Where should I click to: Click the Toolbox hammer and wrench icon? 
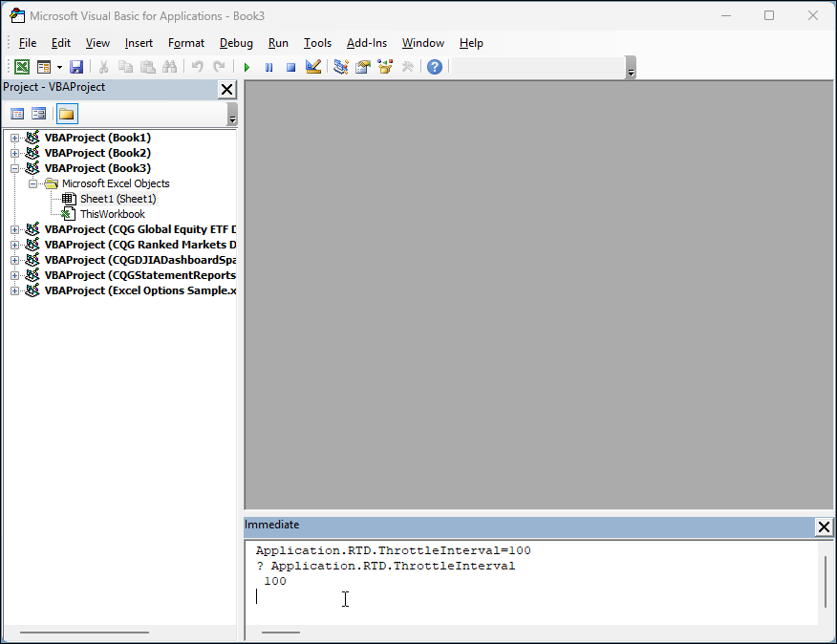click(407, 67)
